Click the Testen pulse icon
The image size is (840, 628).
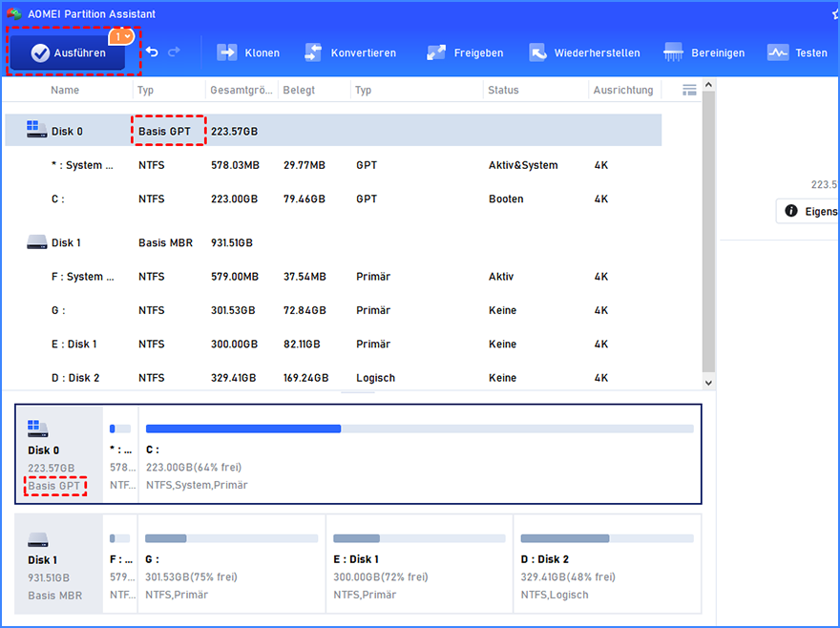777,52
